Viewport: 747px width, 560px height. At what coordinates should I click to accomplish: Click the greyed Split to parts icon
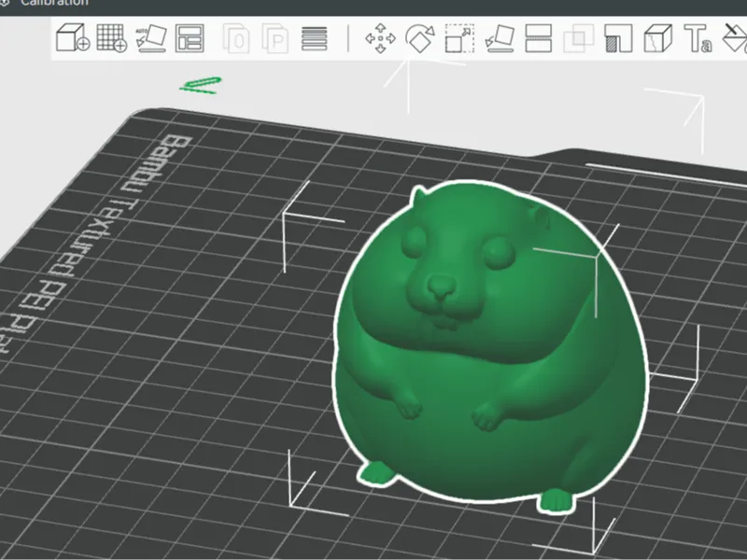click(275, 38)
